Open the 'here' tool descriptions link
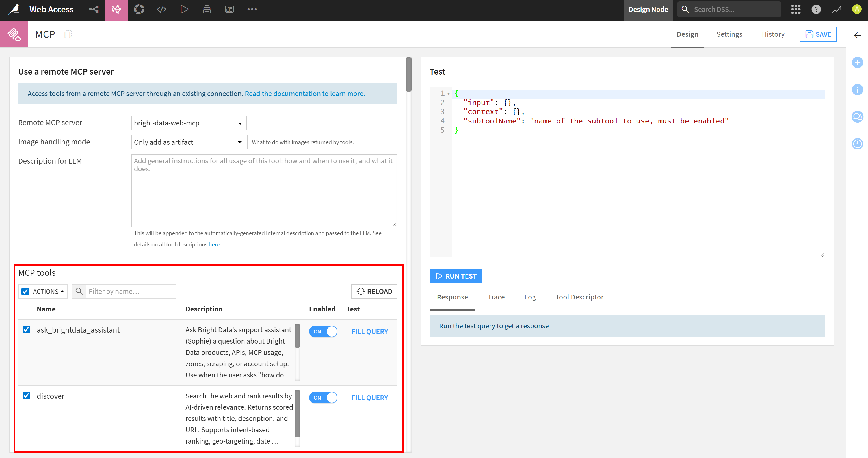This screenshot has height=458, width=868. tap(214, 244)
